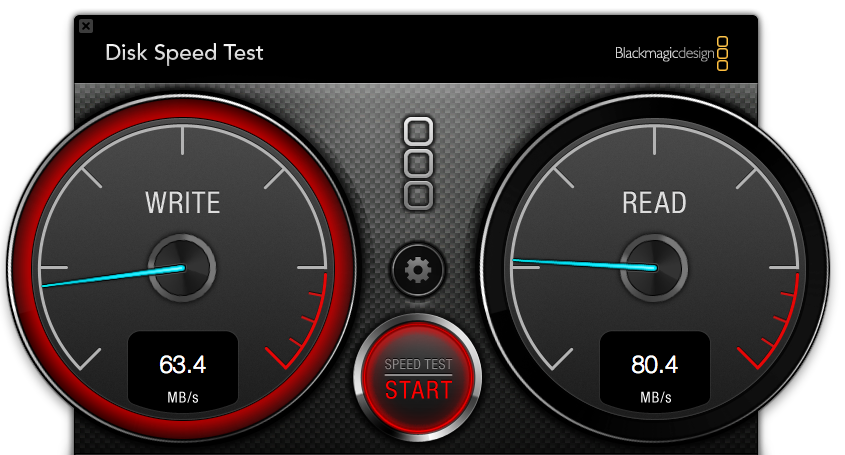
Task: Click the center hub of read gauge
Action: pyautogui.click(x=654, y=268)
